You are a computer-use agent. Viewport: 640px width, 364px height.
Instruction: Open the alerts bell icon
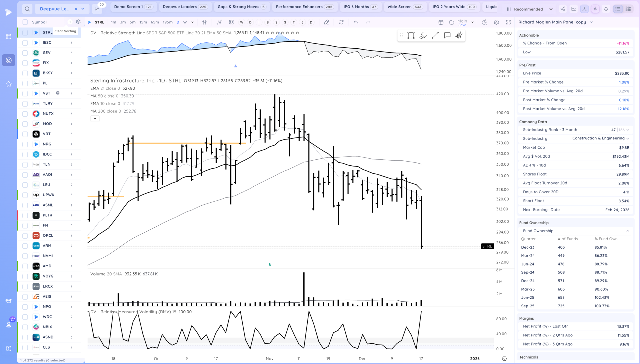(606, 9)
